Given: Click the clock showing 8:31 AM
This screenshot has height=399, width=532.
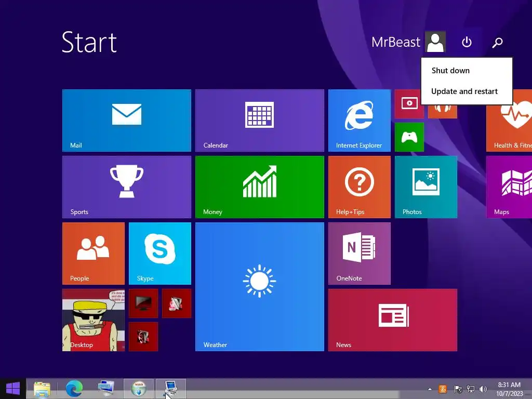Looking at the screenshot, I should pos(509,389).
